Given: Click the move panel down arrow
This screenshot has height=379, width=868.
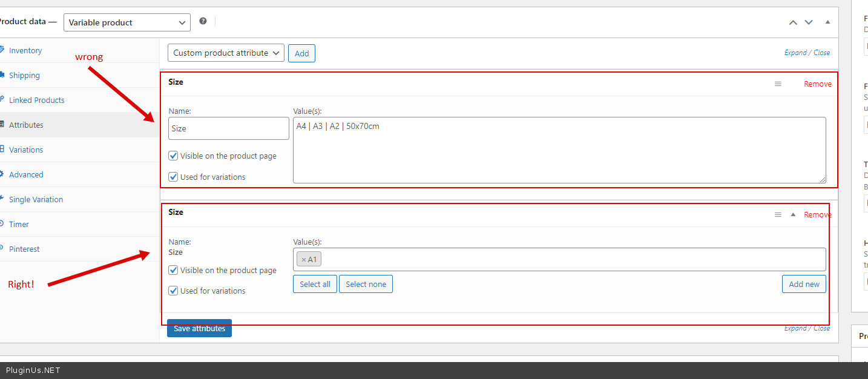Looking at the screenshot, I should (x=809, y=22).
